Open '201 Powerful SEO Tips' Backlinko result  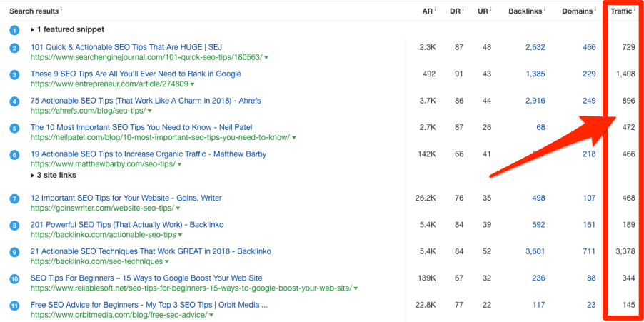point(127,225)
